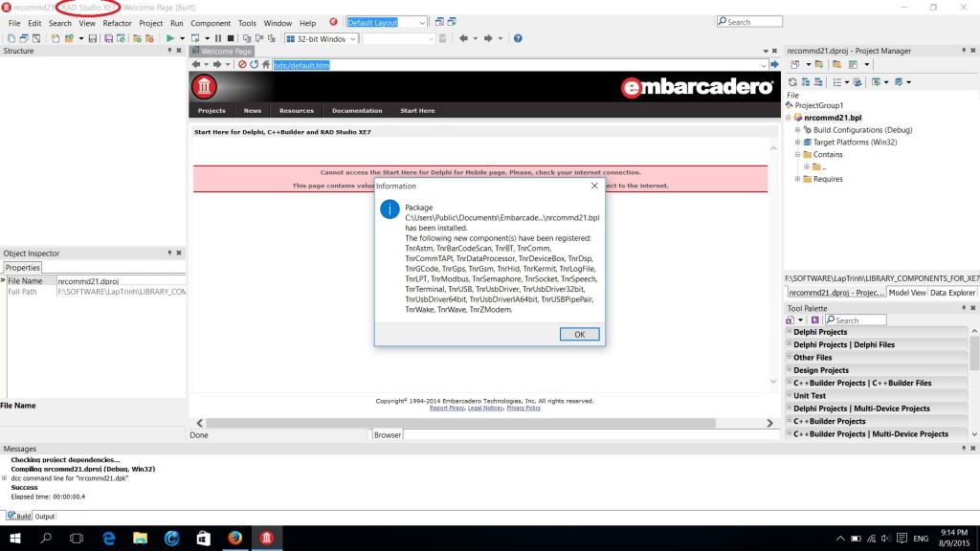Open the 32-bit Windows platform dropdown

point(352,38)
